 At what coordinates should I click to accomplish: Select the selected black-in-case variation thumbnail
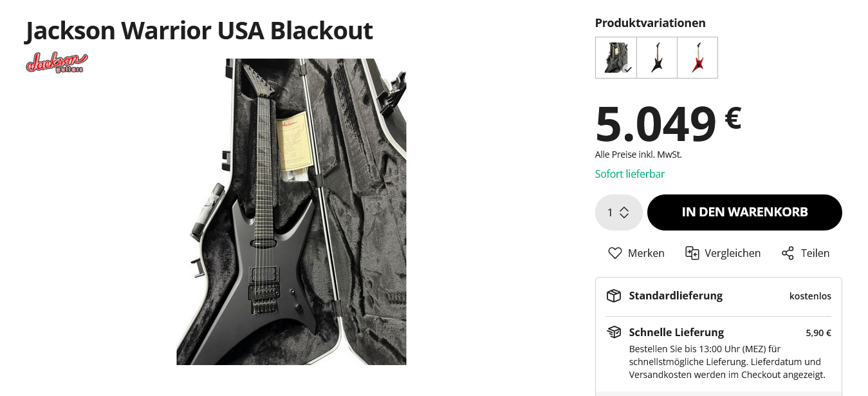(616, 57)
